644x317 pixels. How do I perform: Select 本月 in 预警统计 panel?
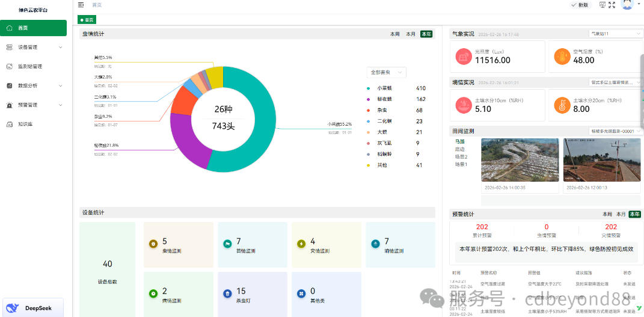point(620,214)
